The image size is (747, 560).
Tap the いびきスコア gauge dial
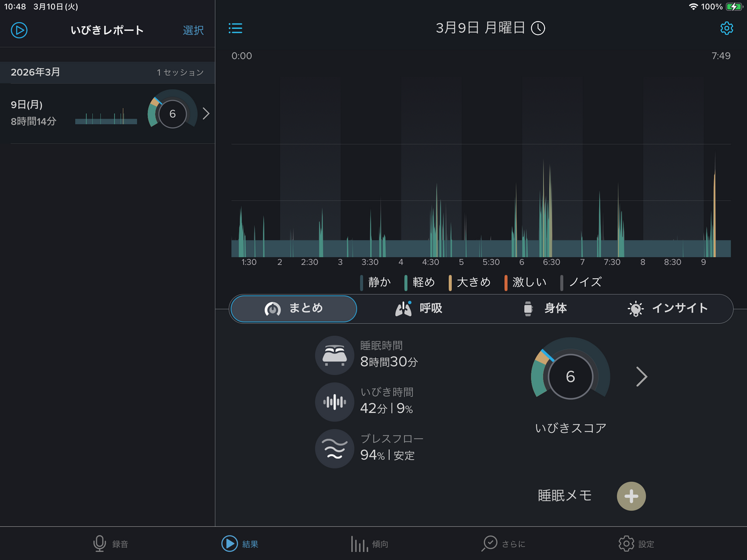pyautogui.click(x=570, y=376)
